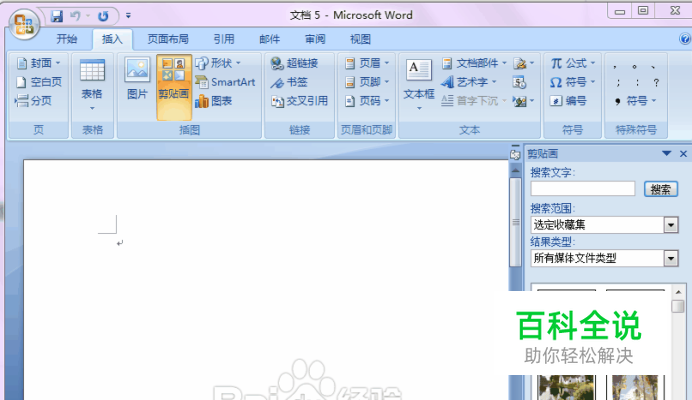Insert a 图片 picture
This screenshot has width=692, height=400.
(137, 79)
